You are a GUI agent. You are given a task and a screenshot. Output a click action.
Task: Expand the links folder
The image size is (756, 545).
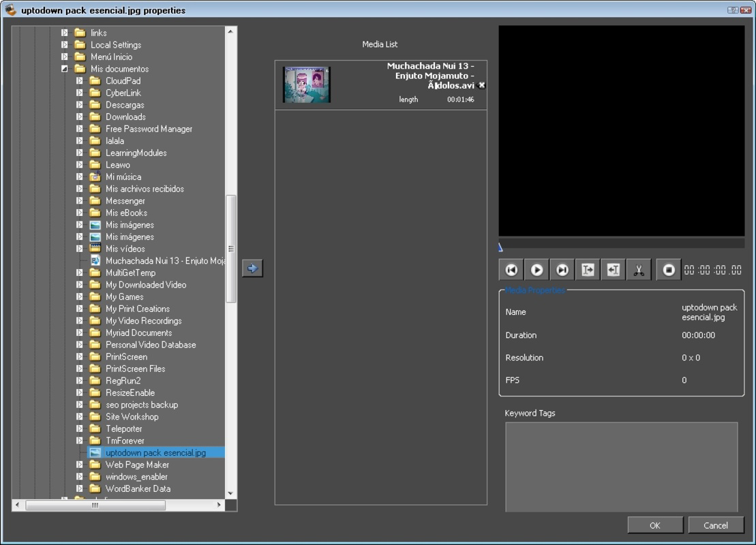65,33
